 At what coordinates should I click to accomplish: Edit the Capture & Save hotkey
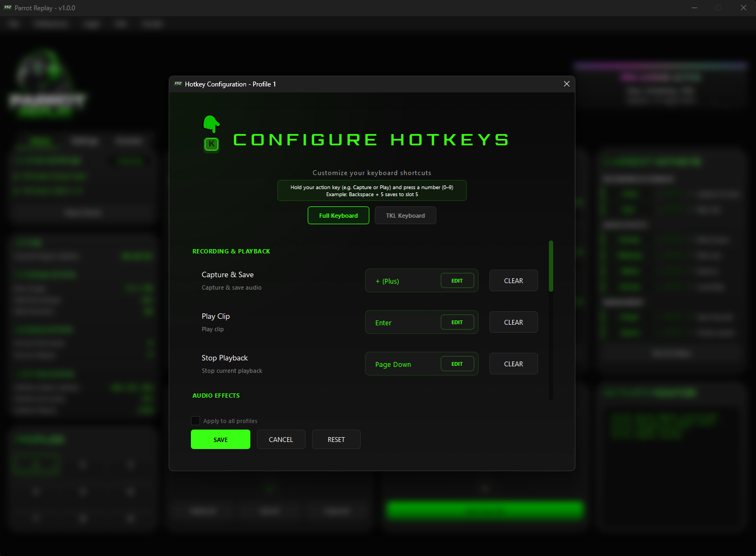(x=457, y=280)
